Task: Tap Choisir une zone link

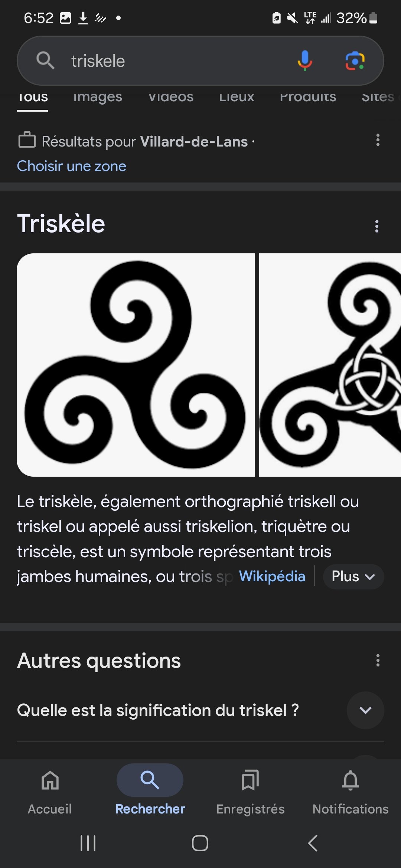Action: [x=72, y=166]
